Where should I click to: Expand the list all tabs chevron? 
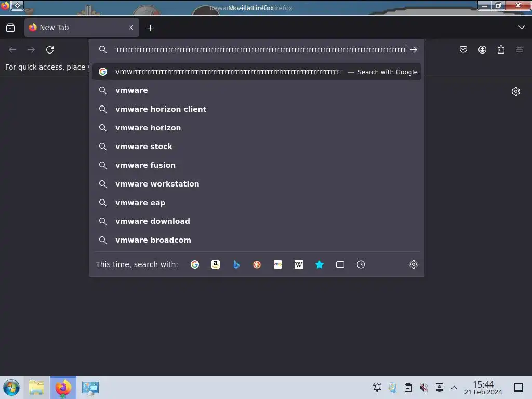(x=522, y=28)
